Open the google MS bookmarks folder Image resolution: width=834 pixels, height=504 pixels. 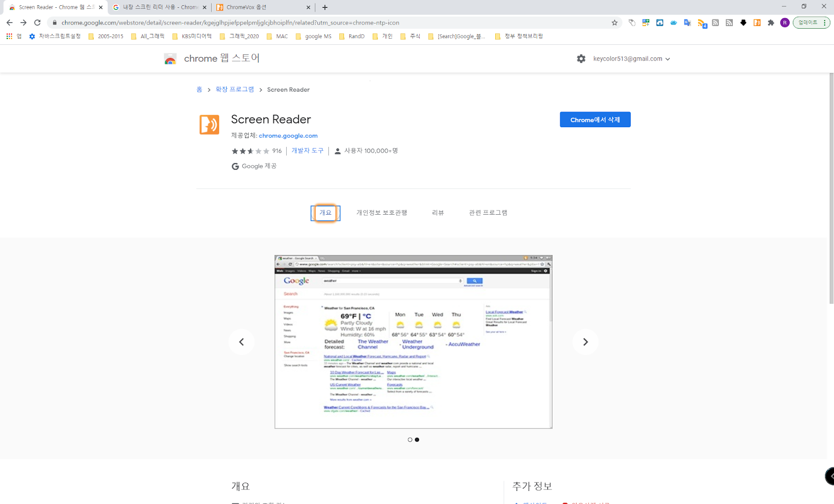click(x=313, y=36)
